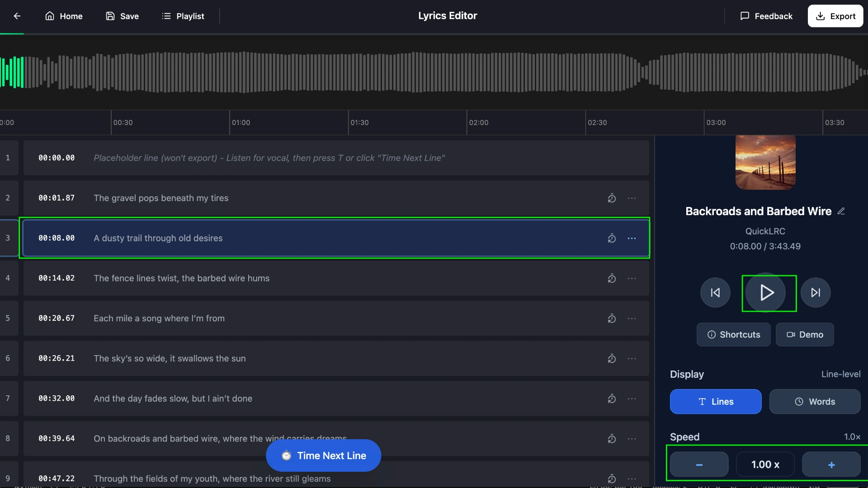Open the line 5 ellipsis dropdown menu
This screenshot has width=868, height=488.
(632, 318)
